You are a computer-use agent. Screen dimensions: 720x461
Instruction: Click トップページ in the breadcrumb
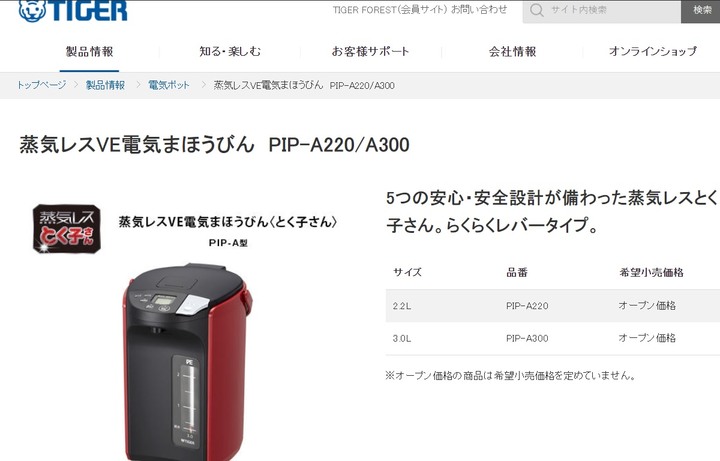[x=41, y=85]
